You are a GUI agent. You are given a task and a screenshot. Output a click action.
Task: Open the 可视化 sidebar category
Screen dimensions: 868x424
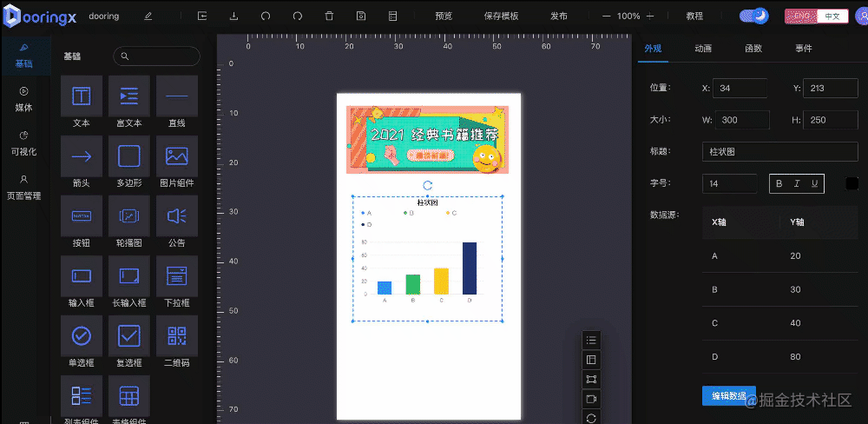pos(24,142)
